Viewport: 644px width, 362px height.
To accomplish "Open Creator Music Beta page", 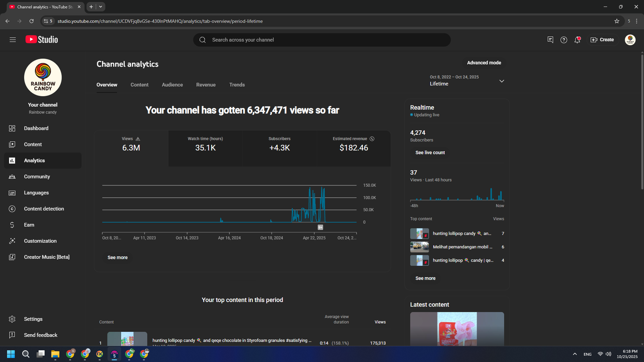I will (x=46, y=257).
